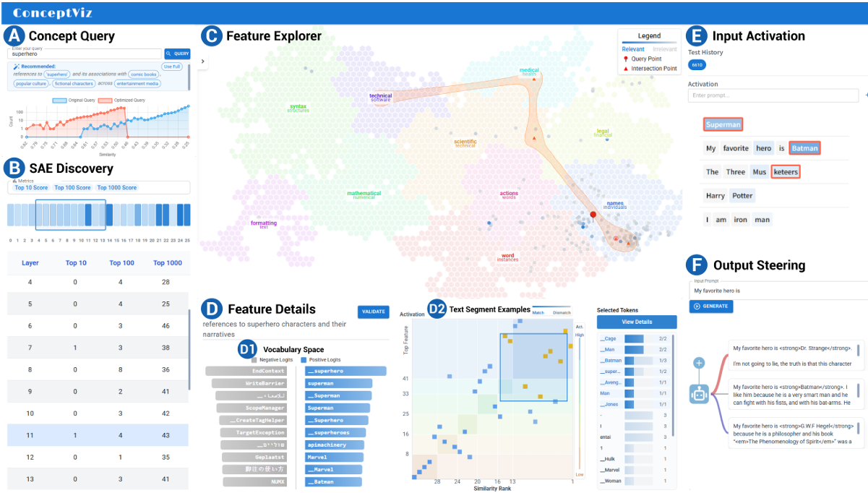The height and width of the screenshot is (493, 868).
Task: Click the robot icon in Output Steering results
Action: click(x=699, y=394)
